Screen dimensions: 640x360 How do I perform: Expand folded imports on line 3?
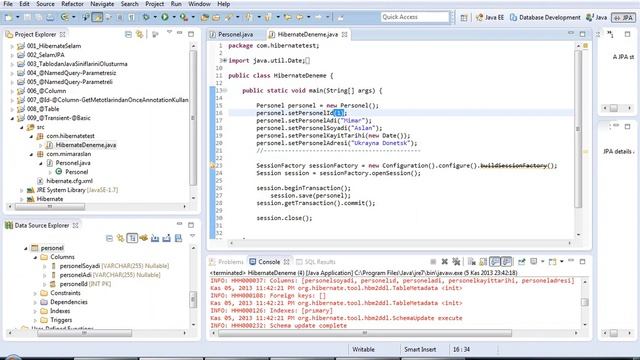click(x=224, y=61)
